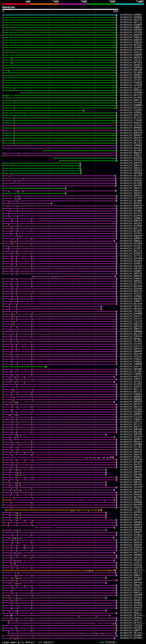Viewport: 146px width, 644px height.
Task: Click hit label UniRef100_B9YU80
Action: 131,203
